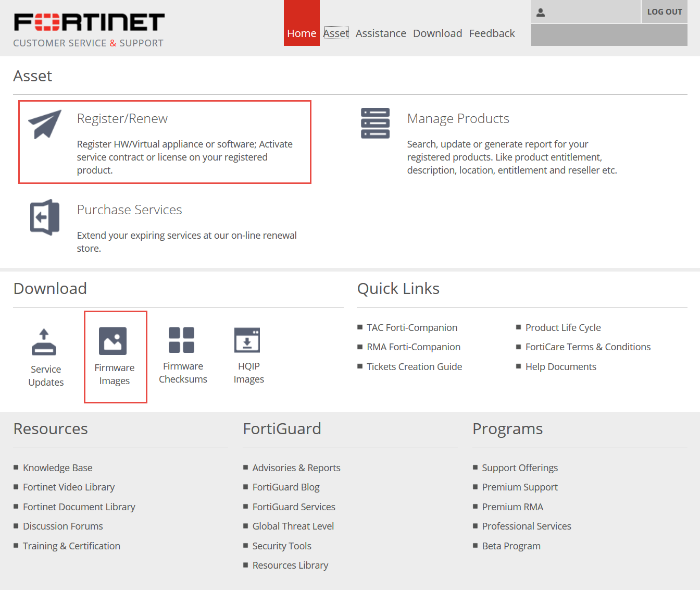
Task: Switch to the Feedback menu
Action: [x=492, y=33]
